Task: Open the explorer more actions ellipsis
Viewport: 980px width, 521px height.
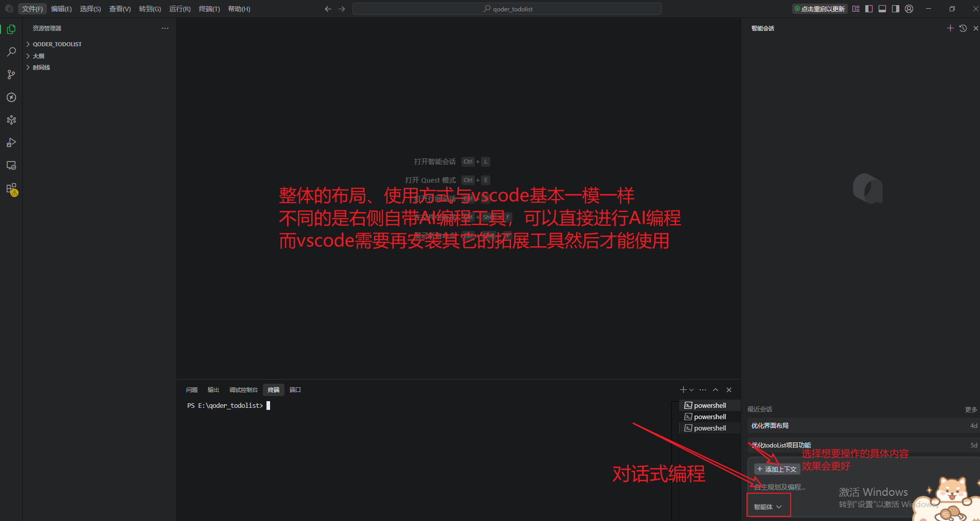Action: pyautogui.click(x=165, y=28)
